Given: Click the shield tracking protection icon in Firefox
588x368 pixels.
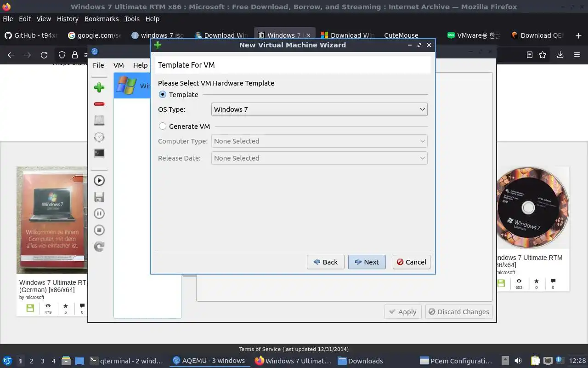Looking at the screenshot, I should coord(62,55).
